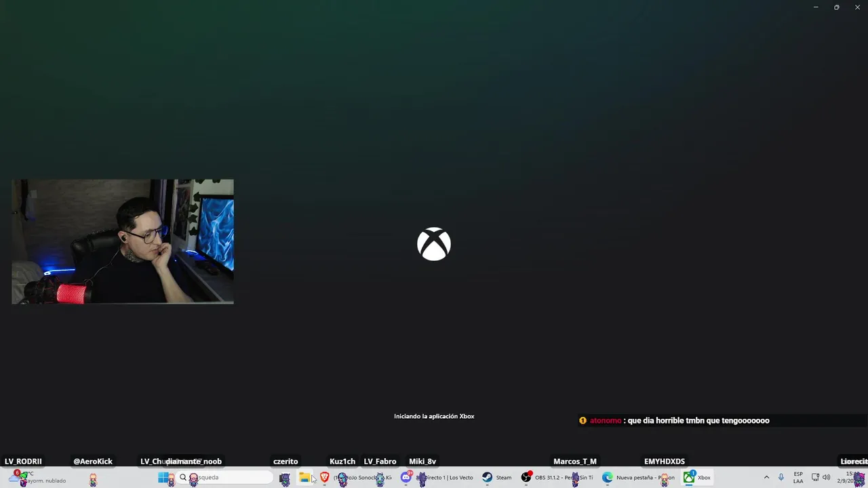868x488 pixels.
Task: Open the Brave browser taskbar window
Action: [357, 478]
